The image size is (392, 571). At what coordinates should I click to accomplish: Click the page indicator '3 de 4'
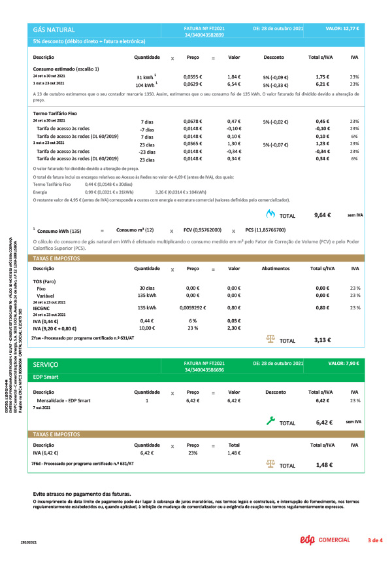[x=375, y=540]
